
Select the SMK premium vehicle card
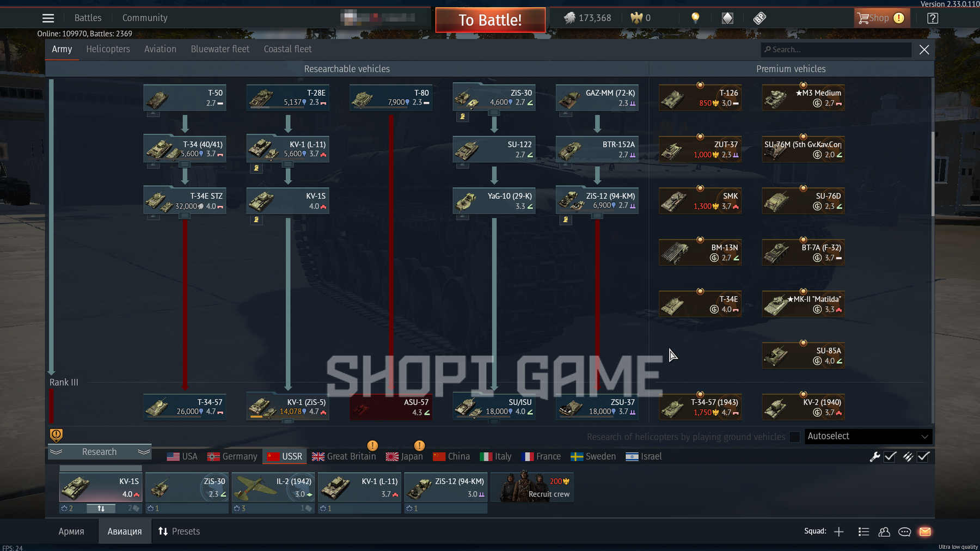[700, 201]
